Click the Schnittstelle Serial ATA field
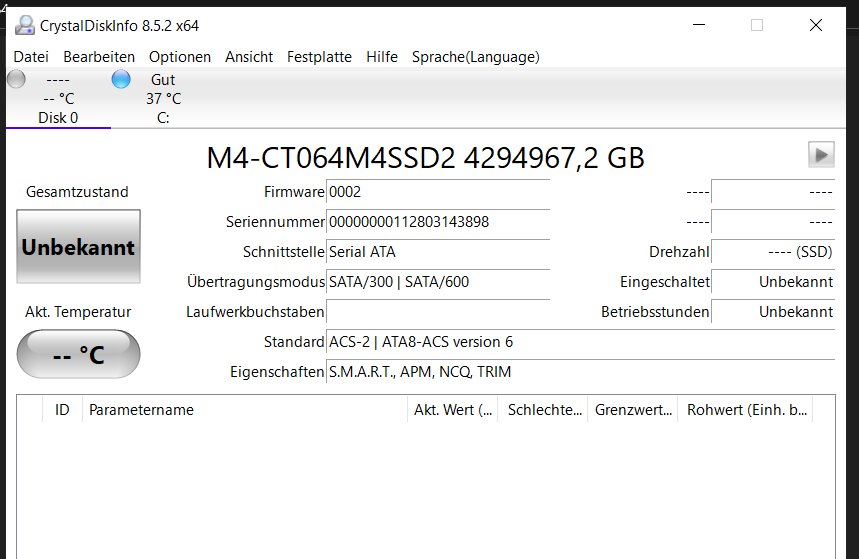859x559 pixels. (438, 252)
